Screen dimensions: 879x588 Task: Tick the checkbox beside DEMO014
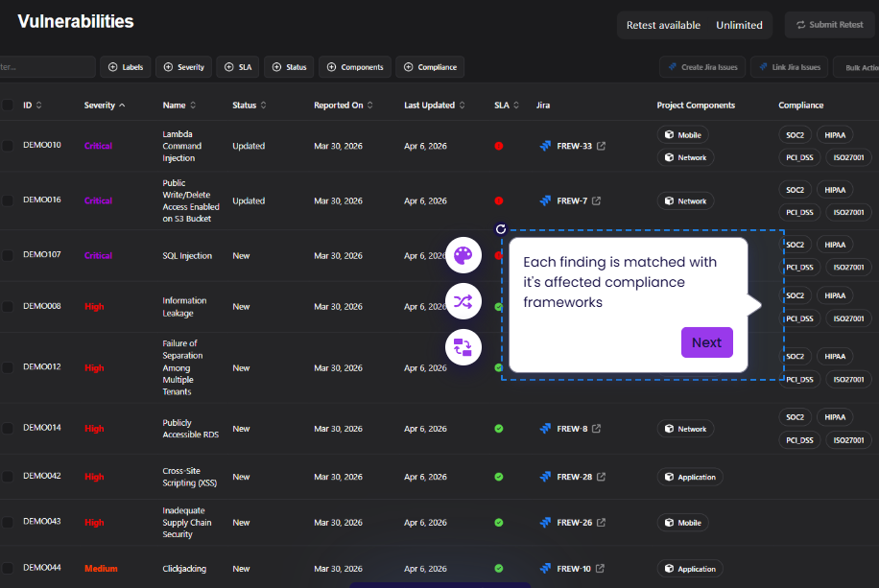8,429
